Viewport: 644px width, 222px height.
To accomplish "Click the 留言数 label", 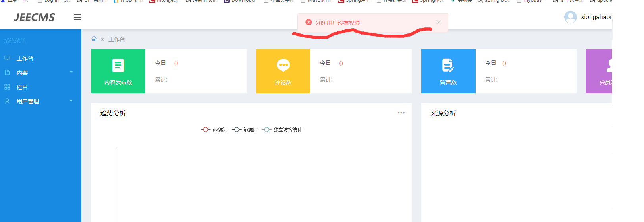I will (x=448, y=82).
